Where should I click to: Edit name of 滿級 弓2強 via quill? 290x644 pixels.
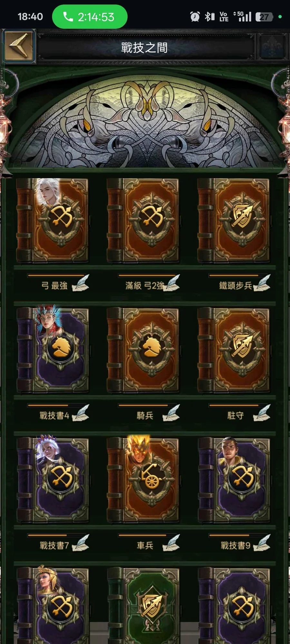[x=171, y=283]
